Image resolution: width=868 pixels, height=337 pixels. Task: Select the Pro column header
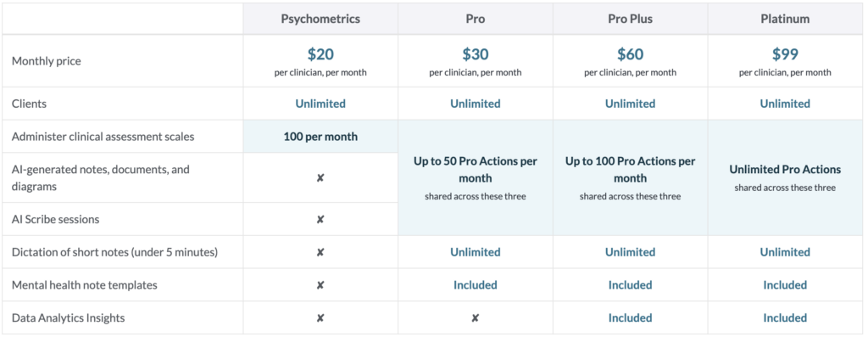pos(475,19)
